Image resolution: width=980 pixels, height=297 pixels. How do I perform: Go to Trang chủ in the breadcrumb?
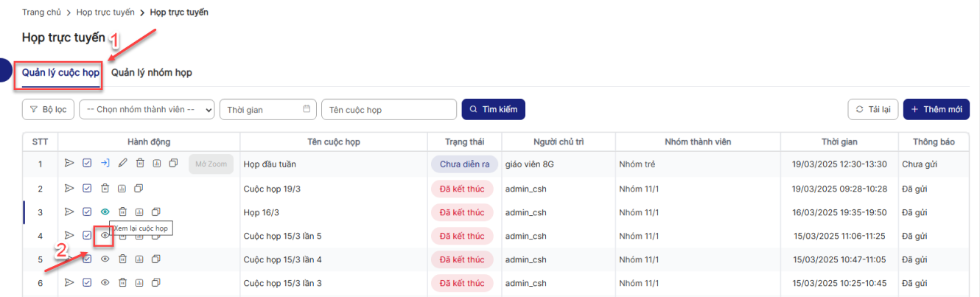tap(41, 13)
